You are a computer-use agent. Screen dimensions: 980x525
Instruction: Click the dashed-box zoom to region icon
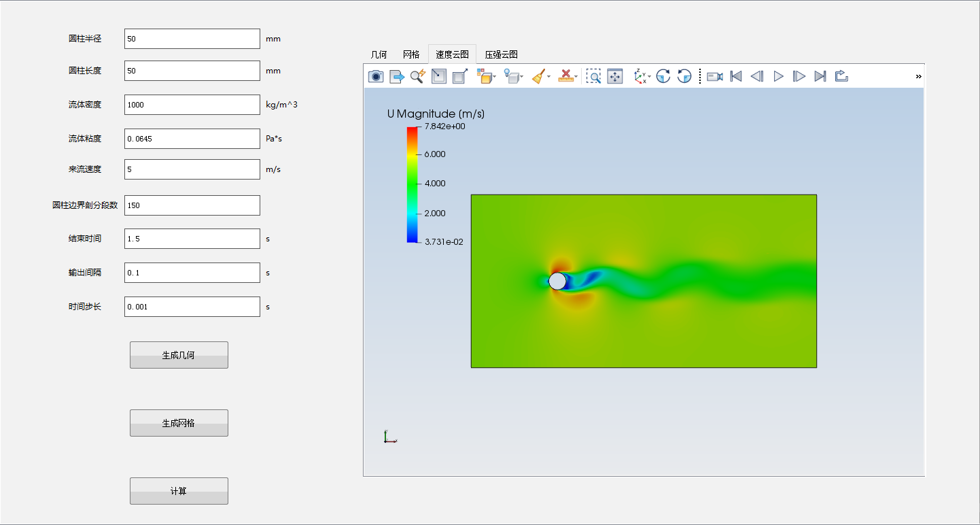coord(594,76)
